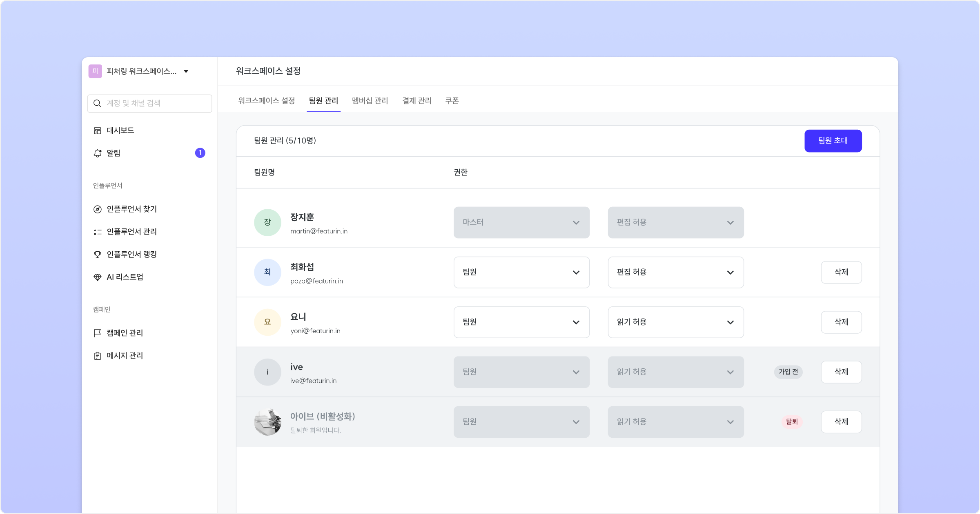The width and height of the screenshot is (980, 514).
Task: Open the role dropdown for 요니
Action: point(521,322)
